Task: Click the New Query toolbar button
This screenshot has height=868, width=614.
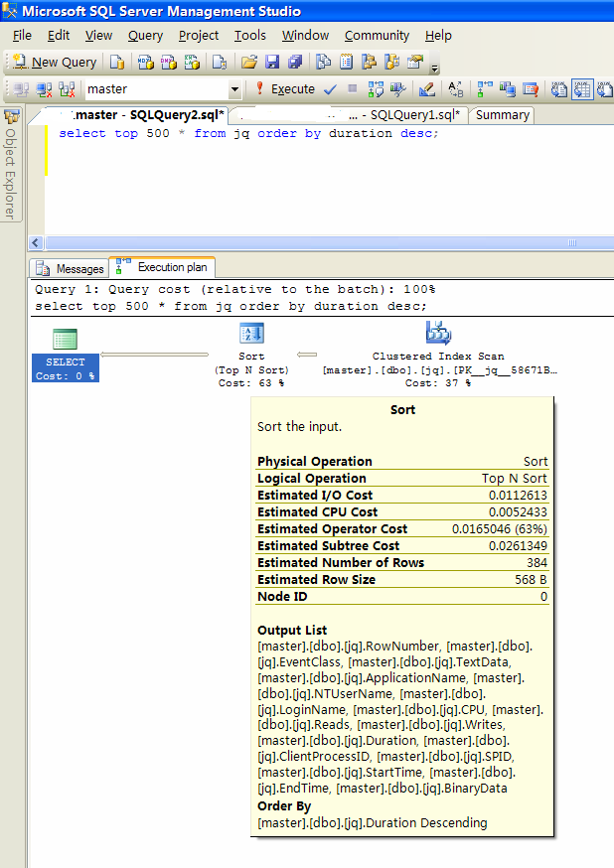Action: pos(55,62)
